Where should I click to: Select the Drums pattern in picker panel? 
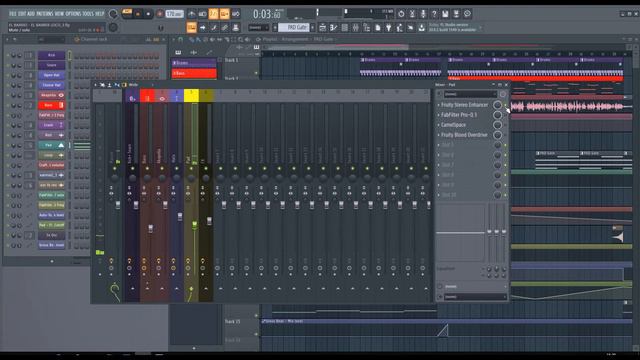point(194,63)
